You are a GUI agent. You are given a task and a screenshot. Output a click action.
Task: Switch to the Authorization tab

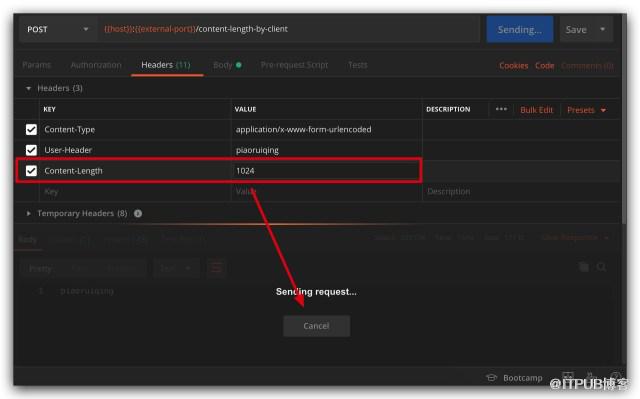pyautogui.click(x=96, y=65)
